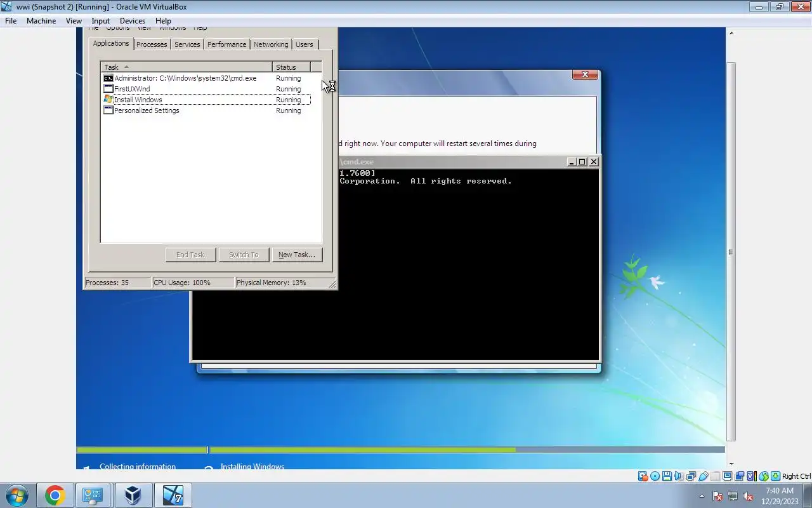812x508 pixels.
Task: Open the VirtualBox File menu
Action: pos(11,20)
